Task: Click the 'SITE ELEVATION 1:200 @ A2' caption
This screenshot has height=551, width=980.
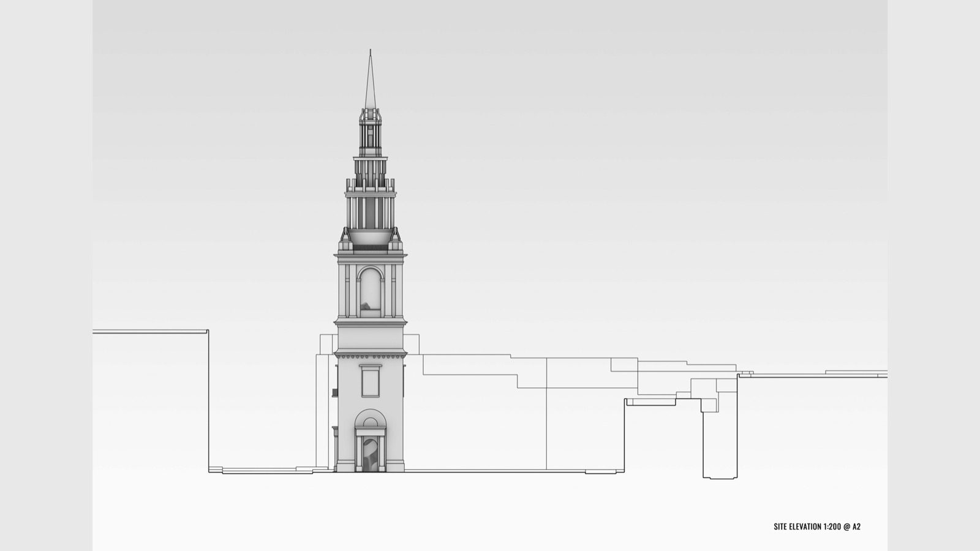Action: click(x=817, y=527)
